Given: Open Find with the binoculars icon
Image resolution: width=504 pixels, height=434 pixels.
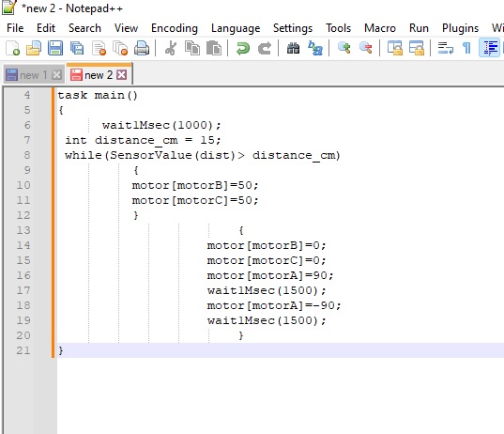Looking at the screenshot, I should 293,48.
